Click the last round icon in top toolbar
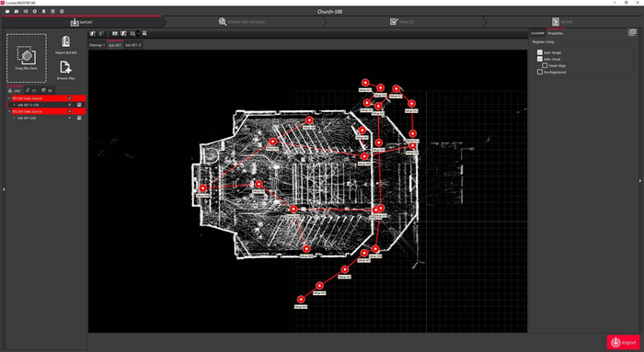Screen dimensions: 644x352 click(x=62, y=11)
